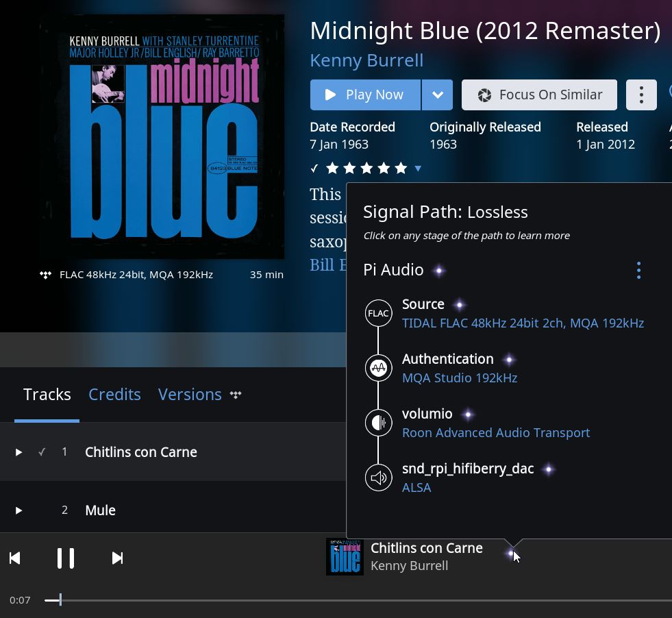Switch to the Versions tab
The image size is (672, 618).
(x=190, y=395)
